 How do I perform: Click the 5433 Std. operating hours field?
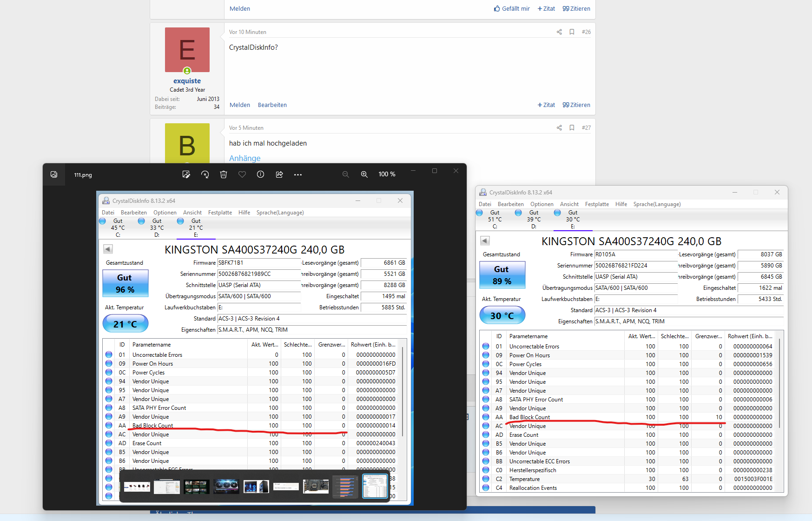pyautogui.click(x=760, y=299)
